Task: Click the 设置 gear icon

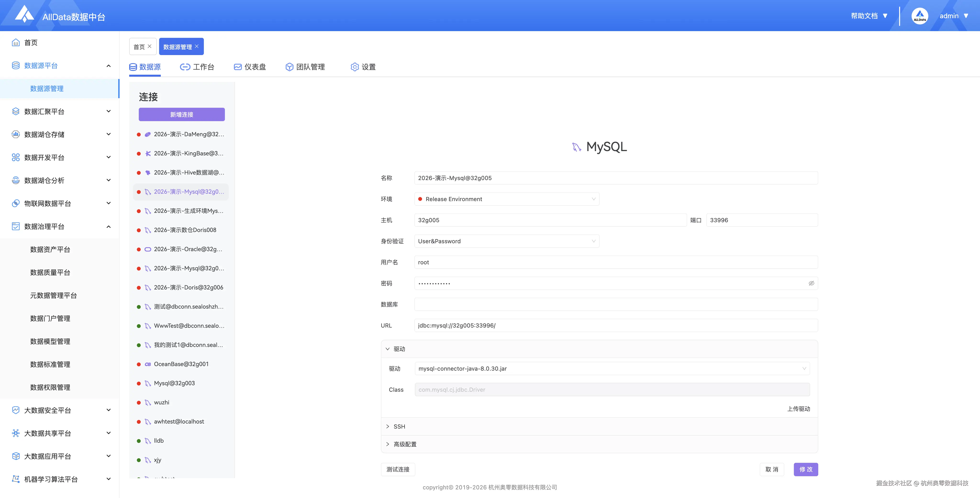Action: pos(355,67)
